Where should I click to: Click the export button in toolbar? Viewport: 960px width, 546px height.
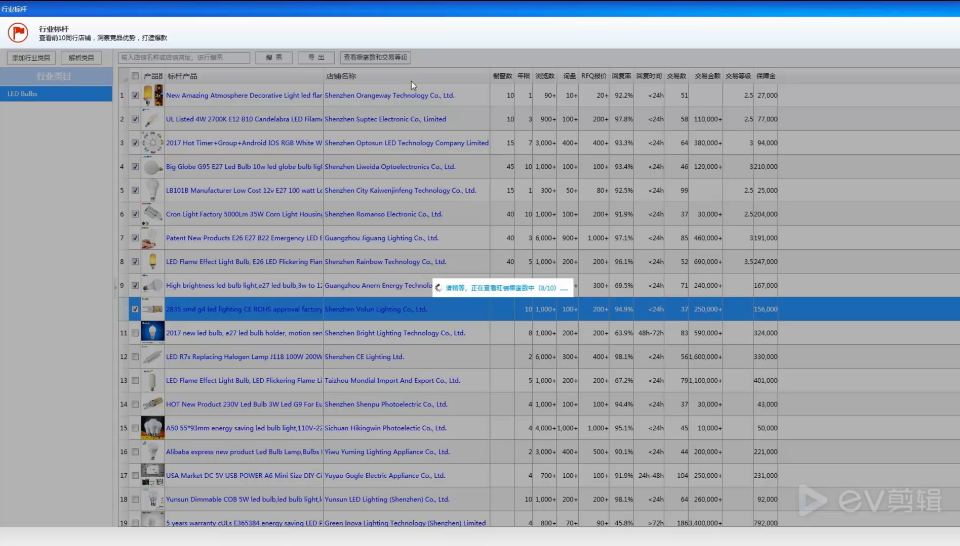tap(316, 57)
